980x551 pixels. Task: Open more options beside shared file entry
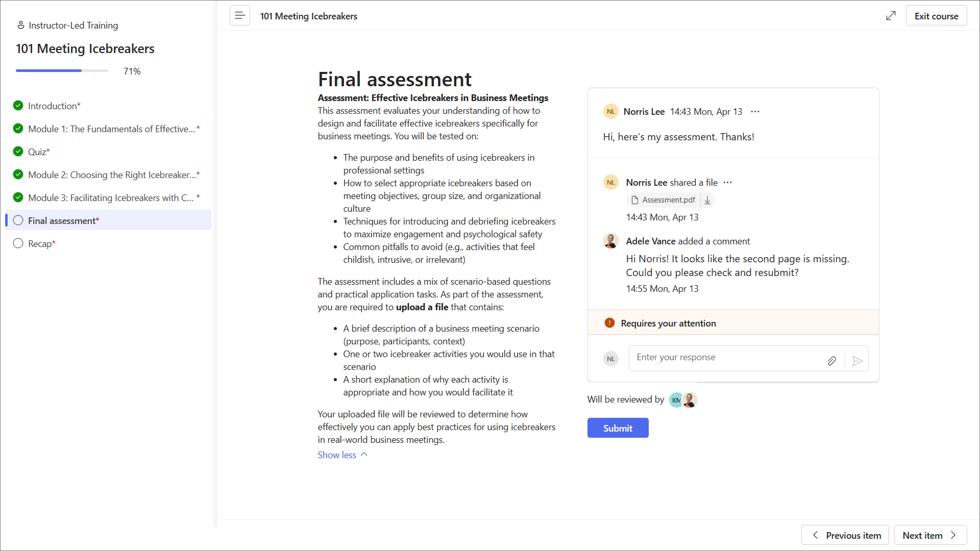click(x=728, y=183)
